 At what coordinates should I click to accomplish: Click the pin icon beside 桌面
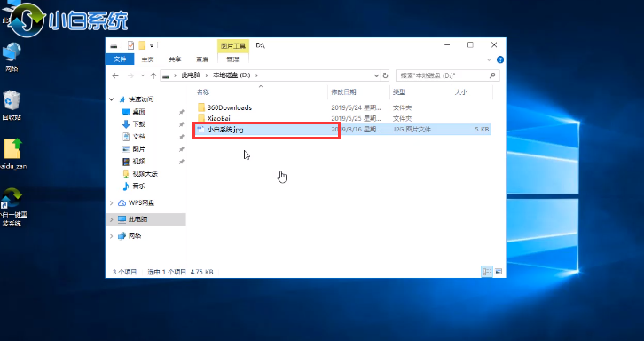pyautogui.click(x=182, y=112)
